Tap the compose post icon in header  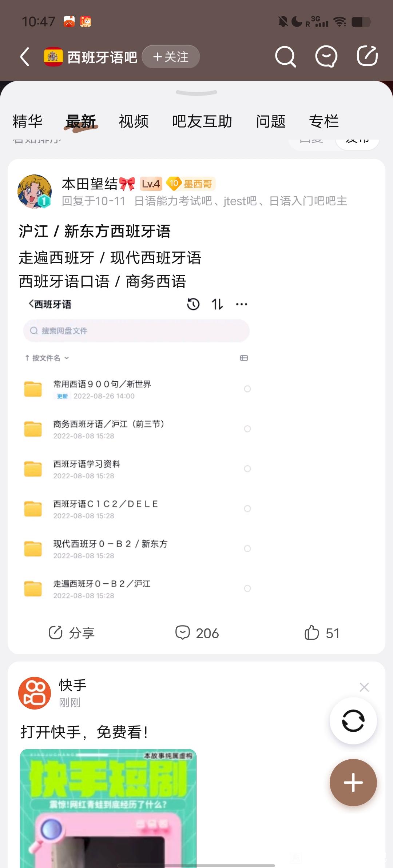(367, 56)
